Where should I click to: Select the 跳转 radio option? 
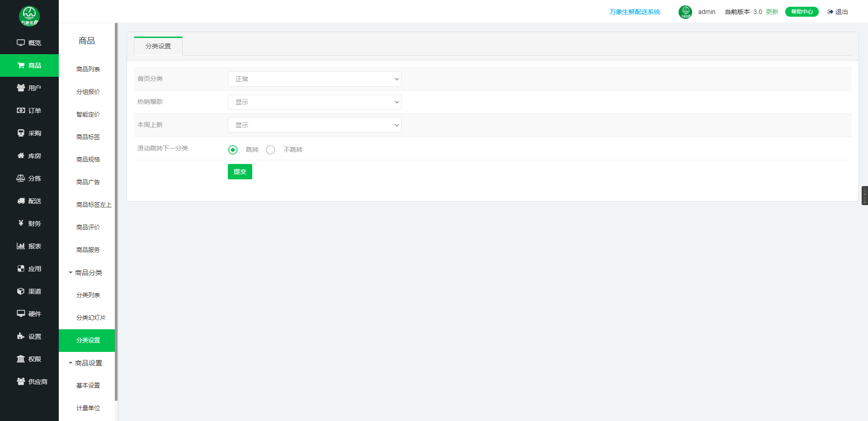233,150
